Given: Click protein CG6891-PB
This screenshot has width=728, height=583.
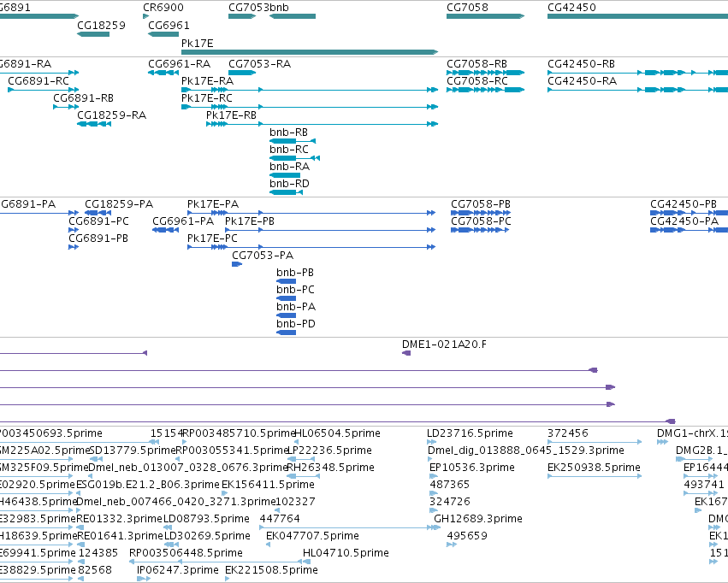Looking at the screenshot, I should tap(74, 247).
